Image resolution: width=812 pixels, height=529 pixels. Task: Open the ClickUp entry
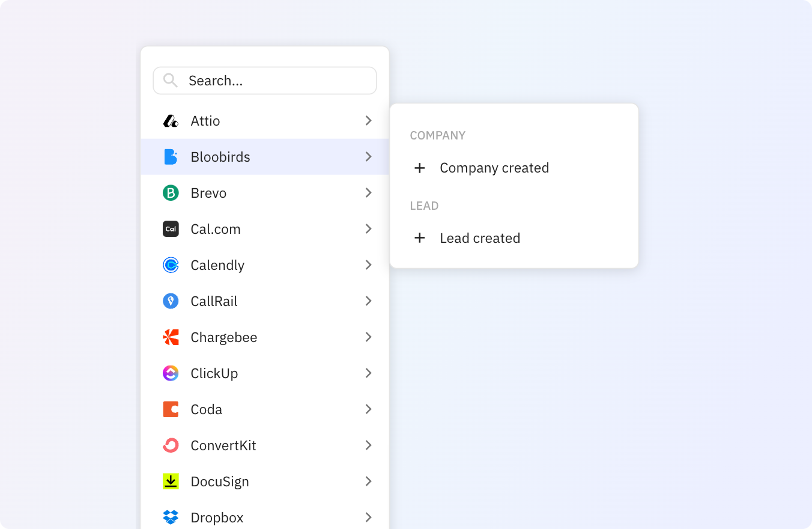click(265, 373)
